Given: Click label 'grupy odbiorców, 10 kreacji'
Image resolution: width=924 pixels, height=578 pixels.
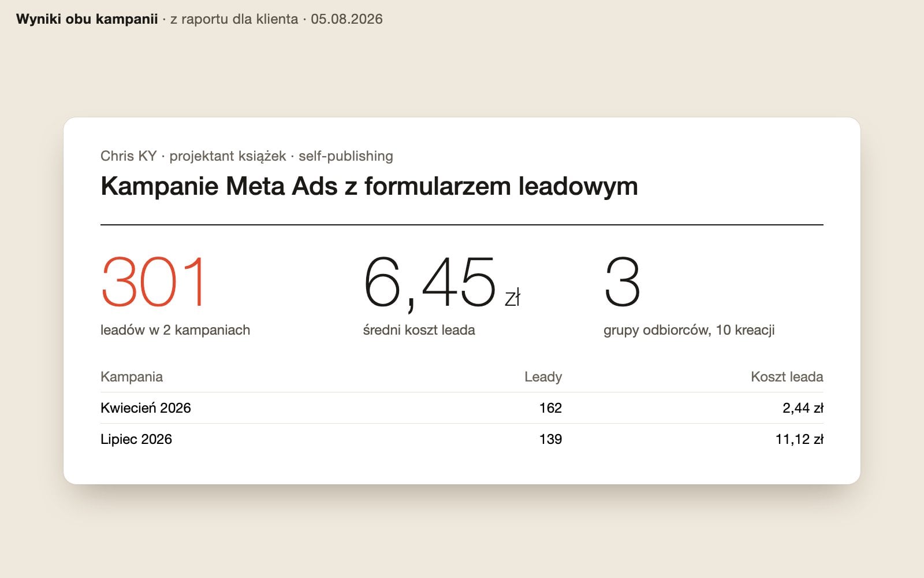Looking at the screenshot, I should point(689,330).
